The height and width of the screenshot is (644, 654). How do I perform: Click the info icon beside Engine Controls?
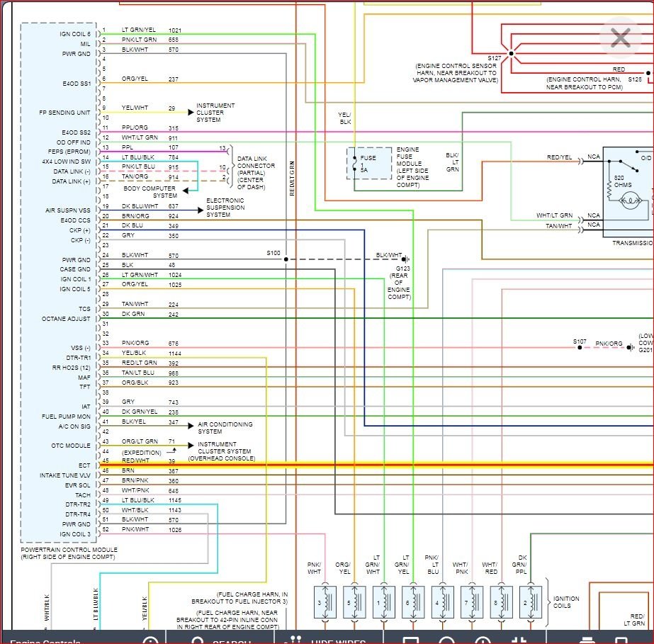point(151,640)
